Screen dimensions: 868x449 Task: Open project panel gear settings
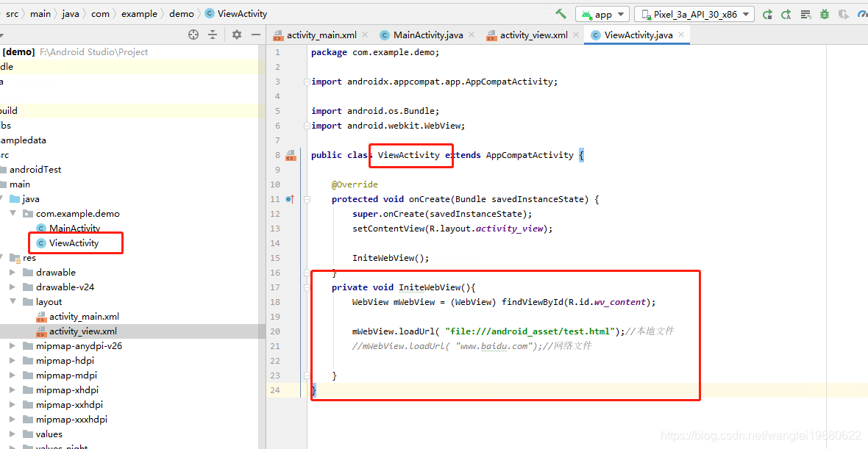tap(237, 35)
